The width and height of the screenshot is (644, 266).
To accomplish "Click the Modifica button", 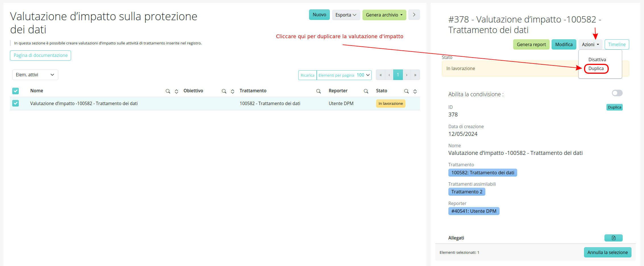I will (x=564, y=44).
